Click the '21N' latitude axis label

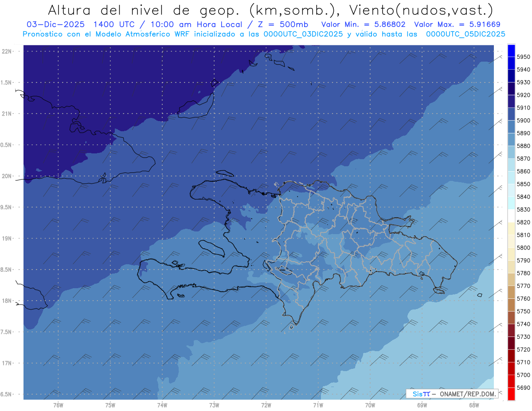[x=7, y=114]
